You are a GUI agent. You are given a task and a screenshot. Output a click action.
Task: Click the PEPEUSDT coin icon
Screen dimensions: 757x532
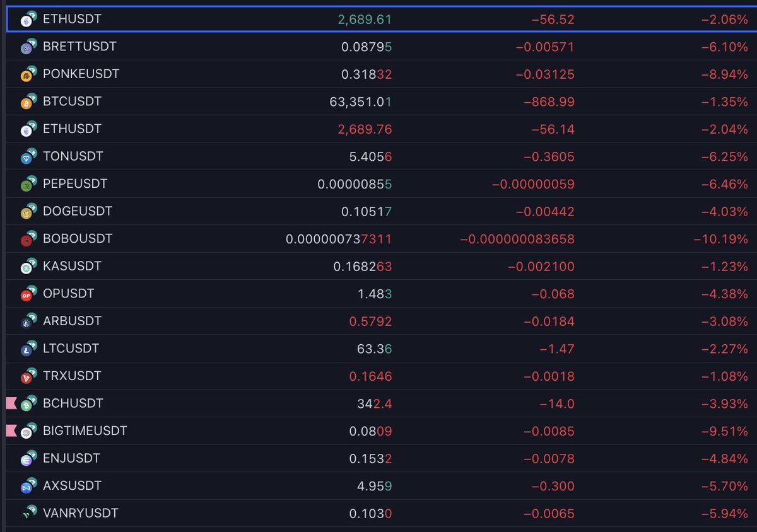[28, 184]
